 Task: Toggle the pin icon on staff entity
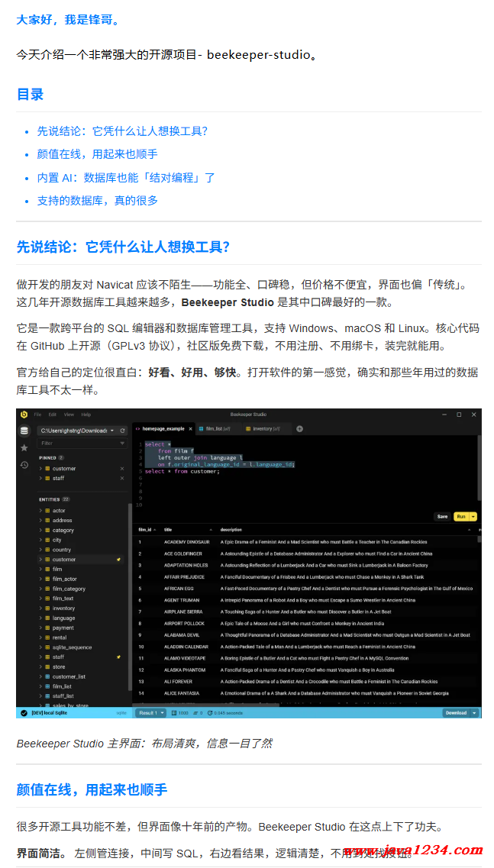[x=118, y=657]
